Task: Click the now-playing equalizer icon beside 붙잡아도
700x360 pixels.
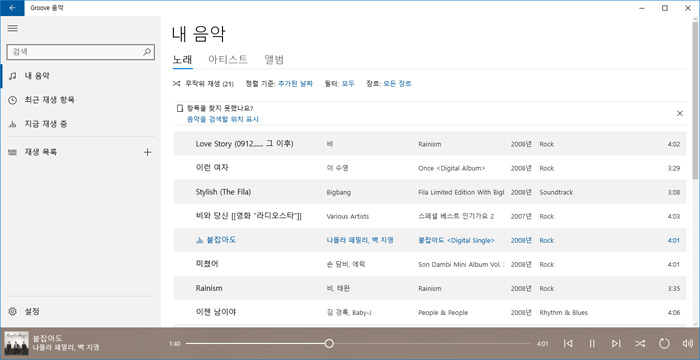Action: [200, 240]
